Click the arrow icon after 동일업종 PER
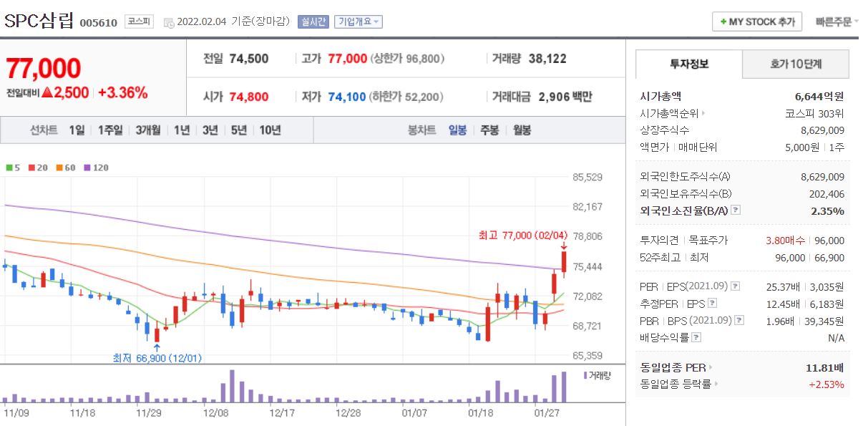868x426 pixels. (710, 367)
